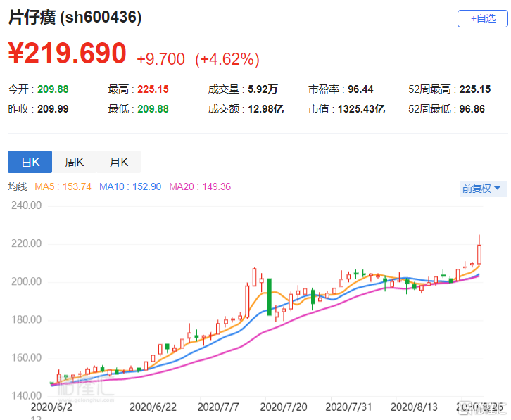Click previous close value 209.99
The width and height of the screenshot is (511, 420).
pos(53,109)
